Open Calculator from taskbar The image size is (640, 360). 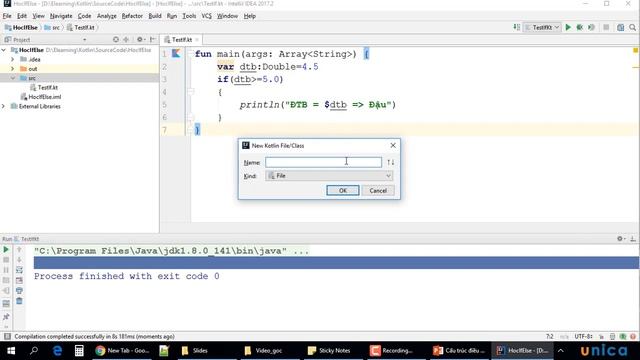(x=79, y=351)
